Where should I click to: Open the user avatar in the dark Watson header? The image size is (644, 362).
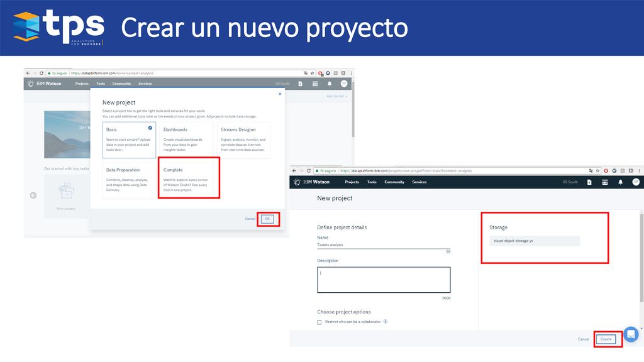pyautogui.click(x=636, y=182)
